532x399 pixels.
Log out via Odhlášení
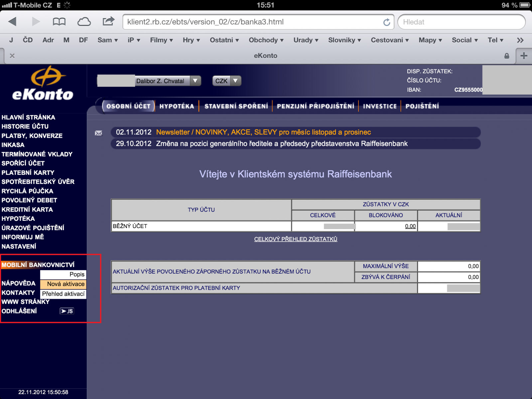pyautogui.click(x=19, y=311)
